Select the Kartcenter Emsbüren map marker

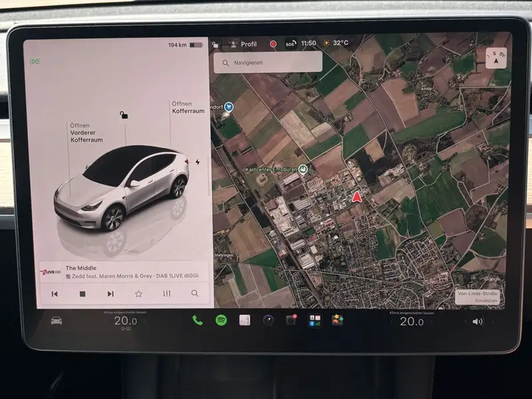tap(303, 169)
